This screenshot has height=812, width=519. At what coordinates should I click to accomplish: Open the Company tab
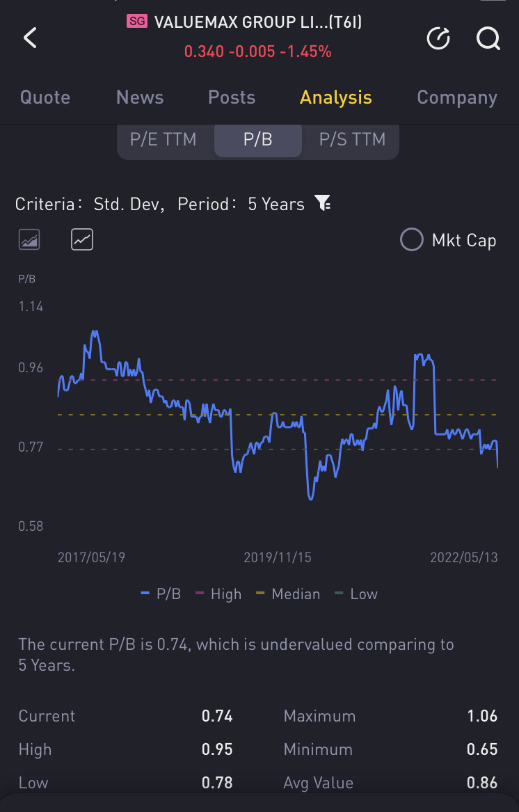[457, 97]
